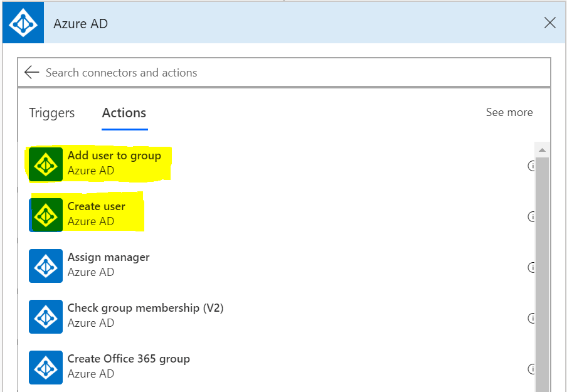Choose the Assign manager action text
Screen dimensions: 567x392
click(x=109, y=257)
